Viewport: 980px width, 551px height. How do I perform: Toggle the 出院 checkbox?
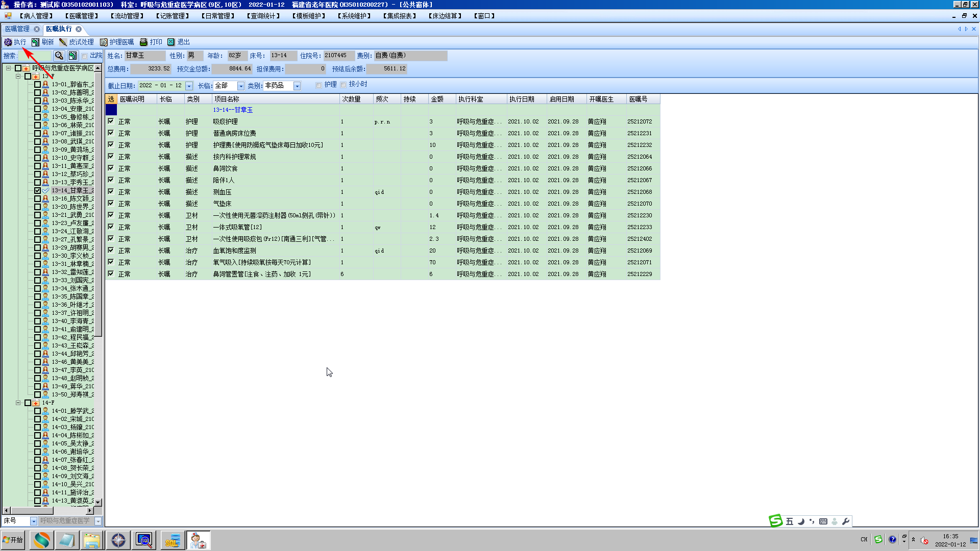pyautogui.click(x=85, y=56)
